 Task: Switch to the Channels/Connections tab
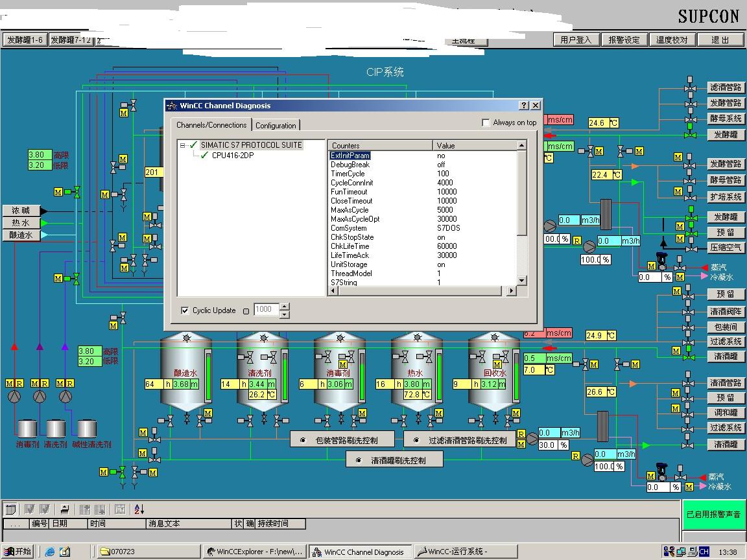(x=211, y=124)
